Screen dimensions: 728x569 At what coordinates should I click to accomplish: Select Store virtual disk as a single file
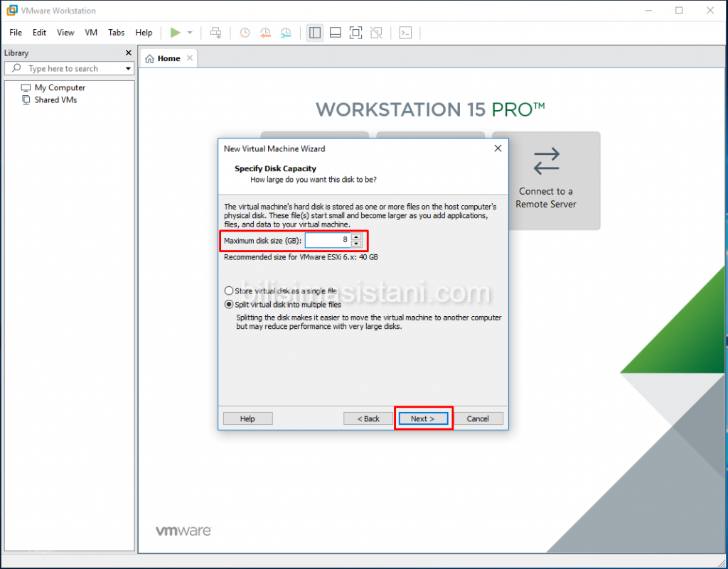[x=280, y=291]
